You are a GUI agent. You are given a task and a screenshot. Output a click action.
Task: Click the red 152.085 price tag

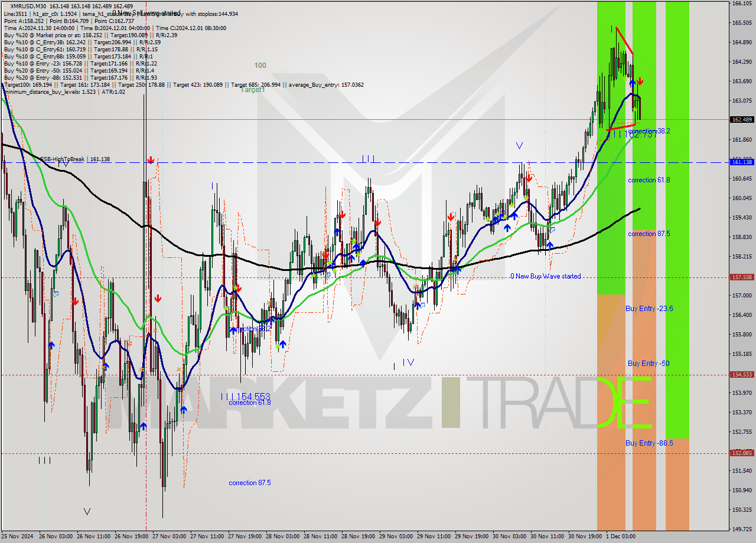point(742,453)
